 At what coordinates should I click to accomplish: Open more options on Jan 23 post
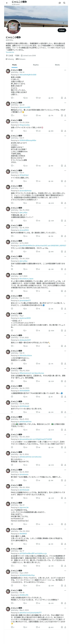click(x=65, y=103)
